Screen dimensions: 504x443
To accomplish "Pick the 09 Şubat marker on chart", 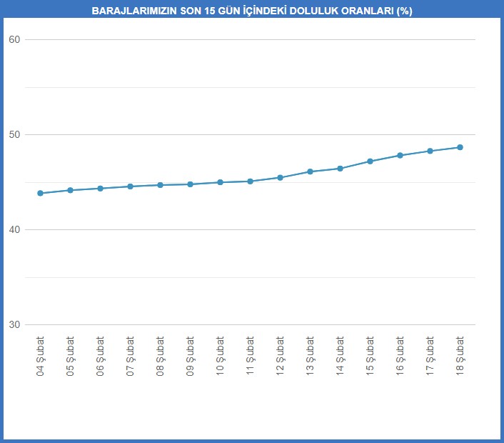I will [x=190, y=184].
